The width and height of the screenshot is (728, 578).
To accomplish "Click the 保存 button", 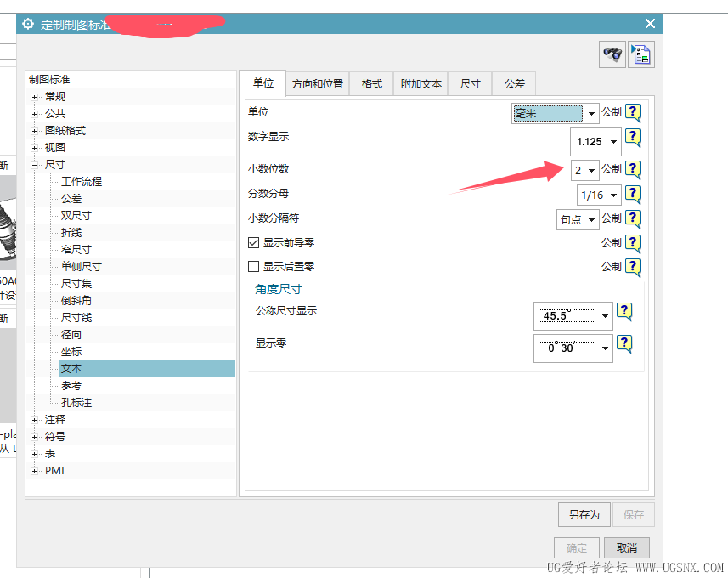I will [x=634, y=515].
